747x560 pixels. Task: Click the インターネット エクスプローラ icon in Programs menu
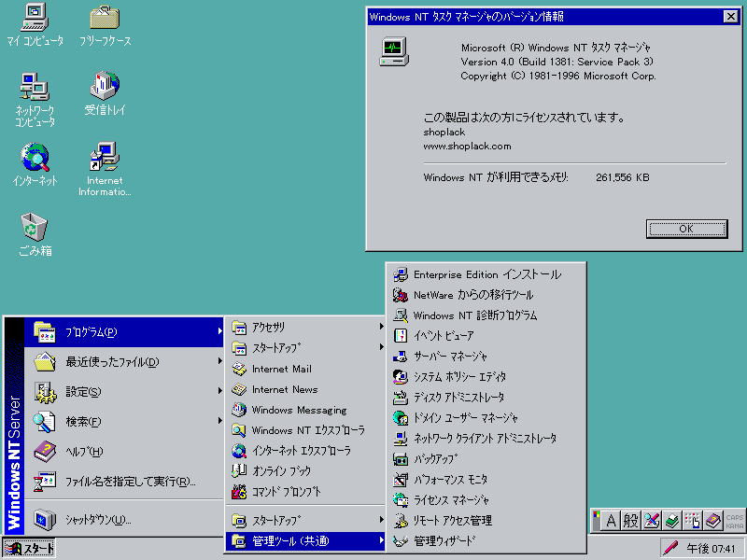pos(239,451)
